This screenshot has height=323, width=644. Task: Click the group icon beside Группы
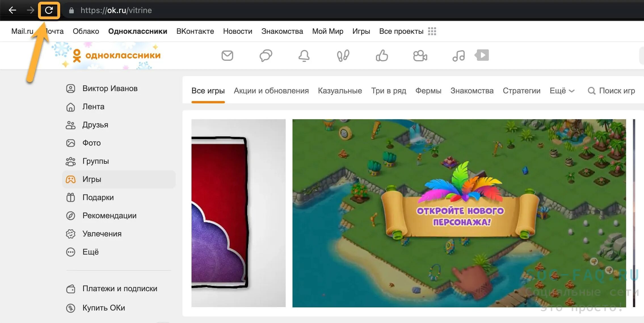(71, 161)
